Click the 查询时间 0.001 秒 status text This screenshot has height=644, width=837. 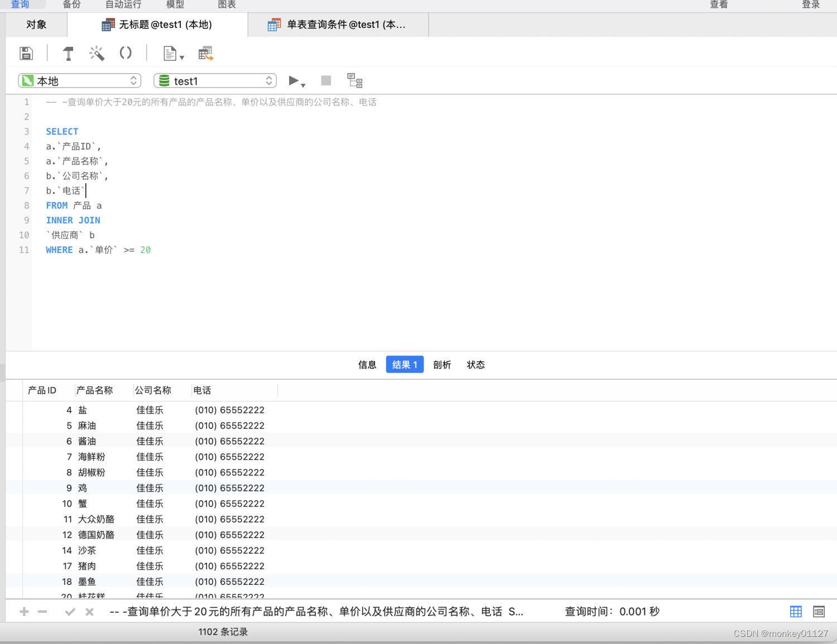tap(612, 612)
